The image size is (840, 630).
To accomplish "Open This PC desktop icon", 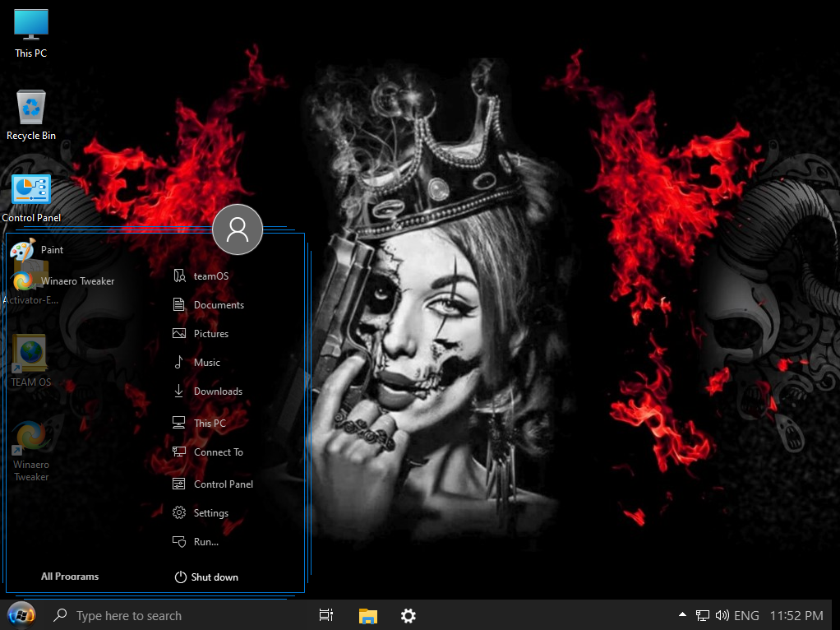I will [x=31, y=33].
